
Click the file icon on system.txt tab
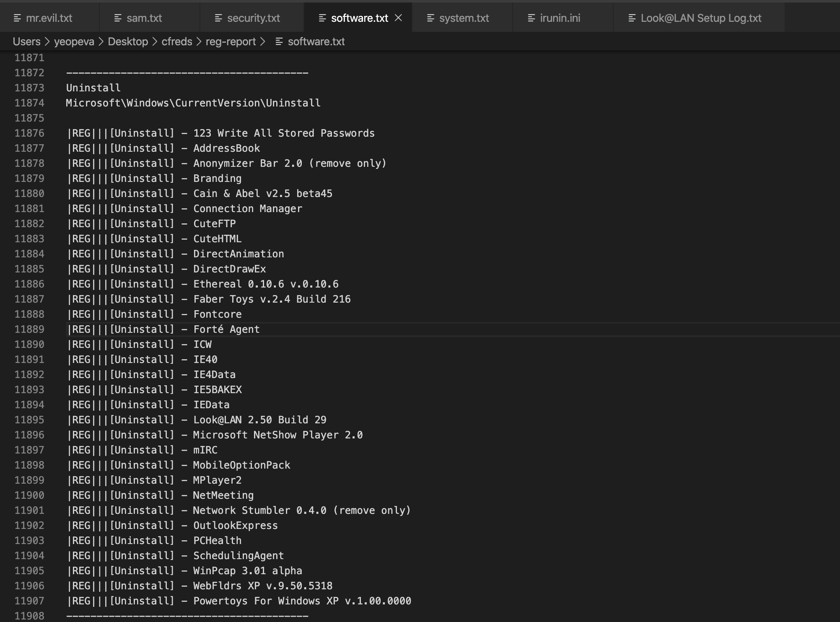tap(430, 18)
